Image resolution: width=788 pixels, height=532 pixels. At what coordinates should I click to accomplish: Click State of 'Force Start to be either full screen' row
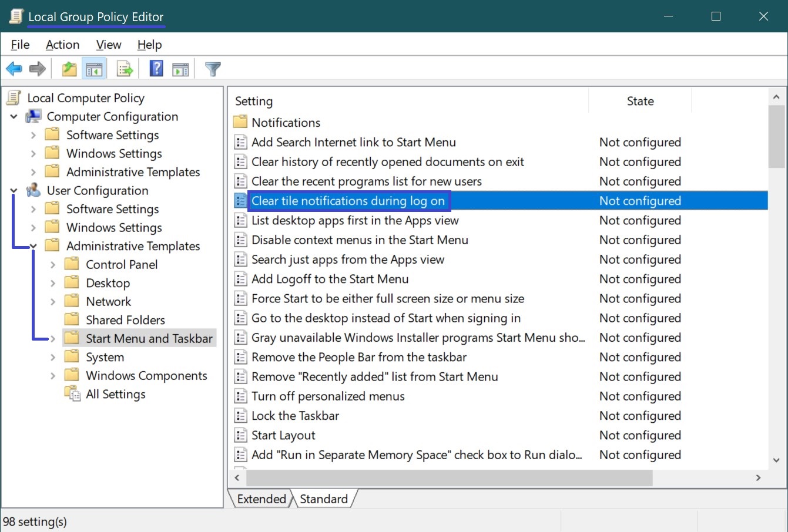(640, 298)
